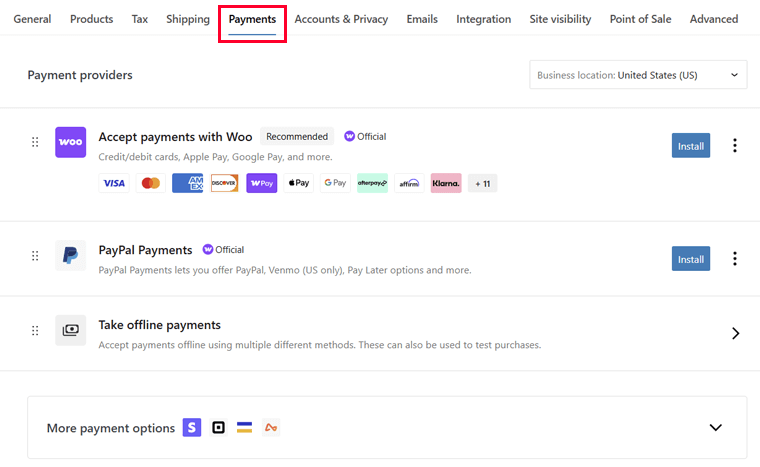Click the Discover card icon
This screenshot has width=760, height=467.
[224, 183]
